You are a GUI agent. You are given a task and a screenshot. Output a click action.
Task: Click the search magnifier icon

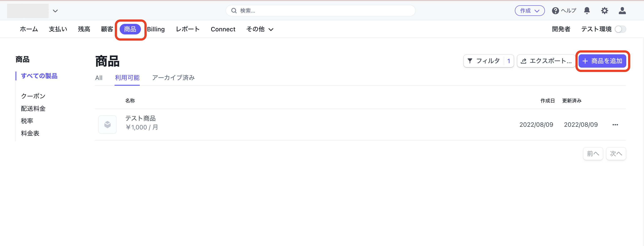[234, 11]
